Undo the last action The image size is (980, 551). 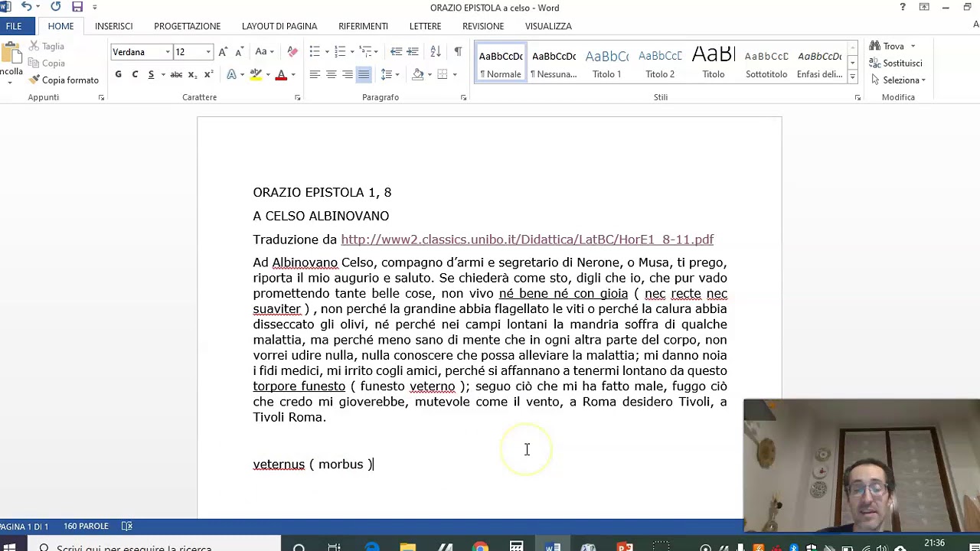point(26,7)
